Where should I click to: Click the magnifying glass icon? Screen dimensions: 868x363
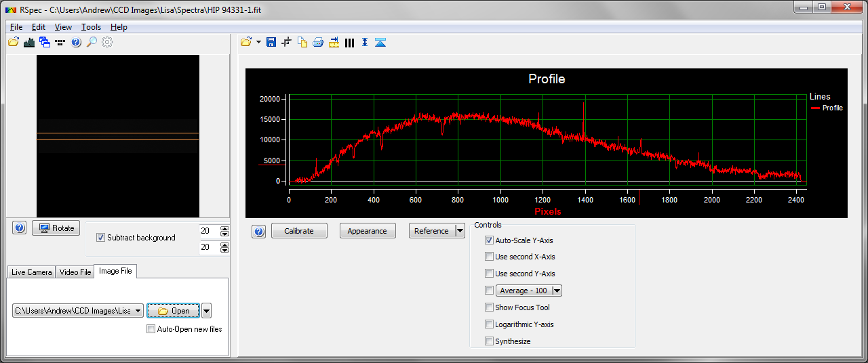[x=92, y=42]
